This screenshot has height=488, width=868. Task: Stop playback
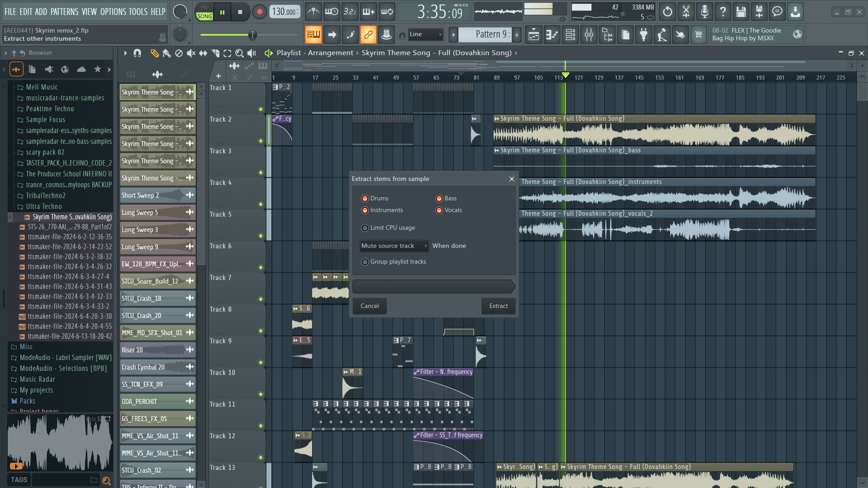[240, 12]
